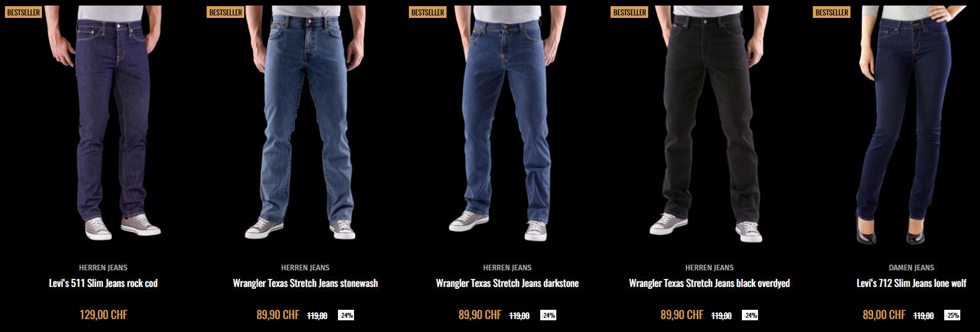The image size is (980, 332).
Task: Click Wrangler Texas Stretch Jeans darkstone title
Action: pos(507,283)
